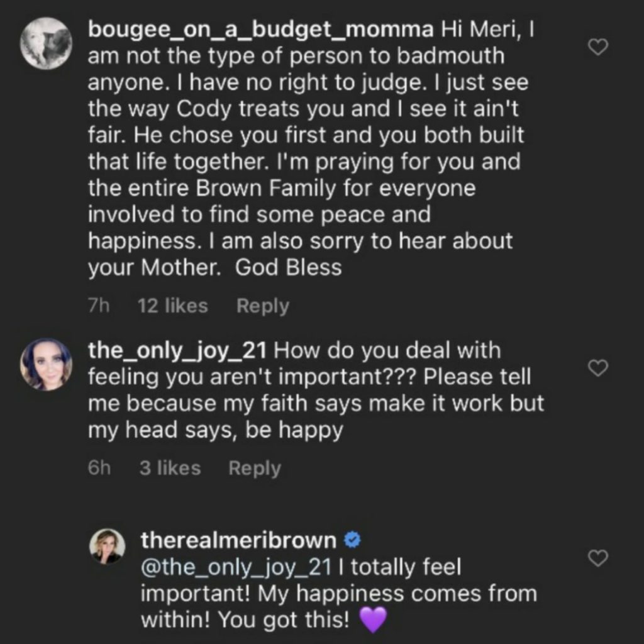Click the 7h timestamp
This screenshot has height=644, width=644.
pos(99,306)
